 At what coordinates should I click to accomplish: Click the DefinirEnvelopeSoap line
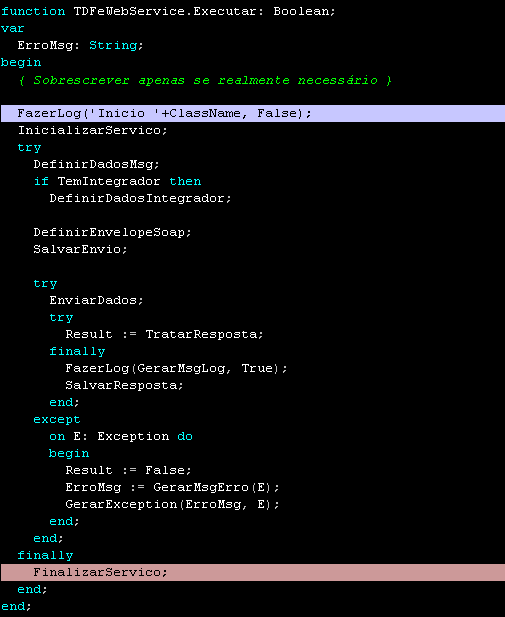tap(112, 232)
